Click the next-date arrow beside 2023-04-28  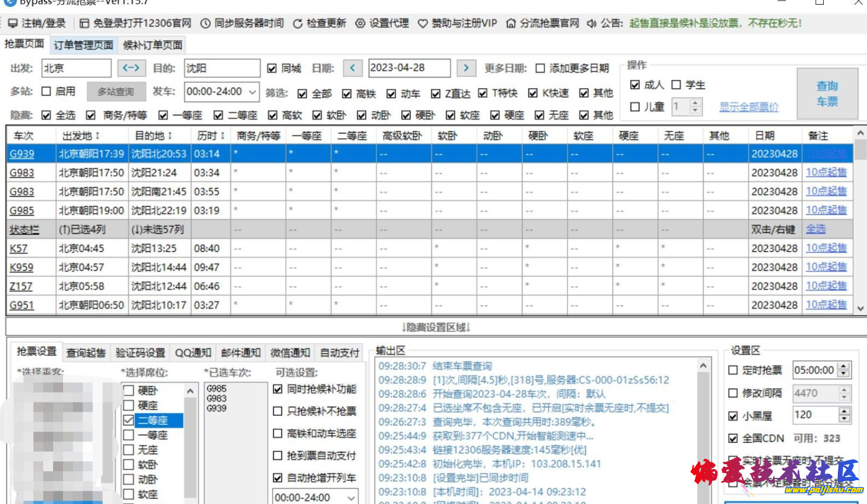(465, 68)
